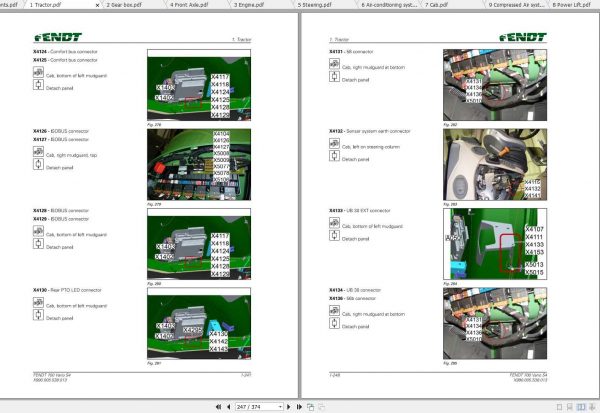Image resolution: width=600 pixels, height=413 pixels.
Task: Switch to single page layout
Action: point(559,407)
